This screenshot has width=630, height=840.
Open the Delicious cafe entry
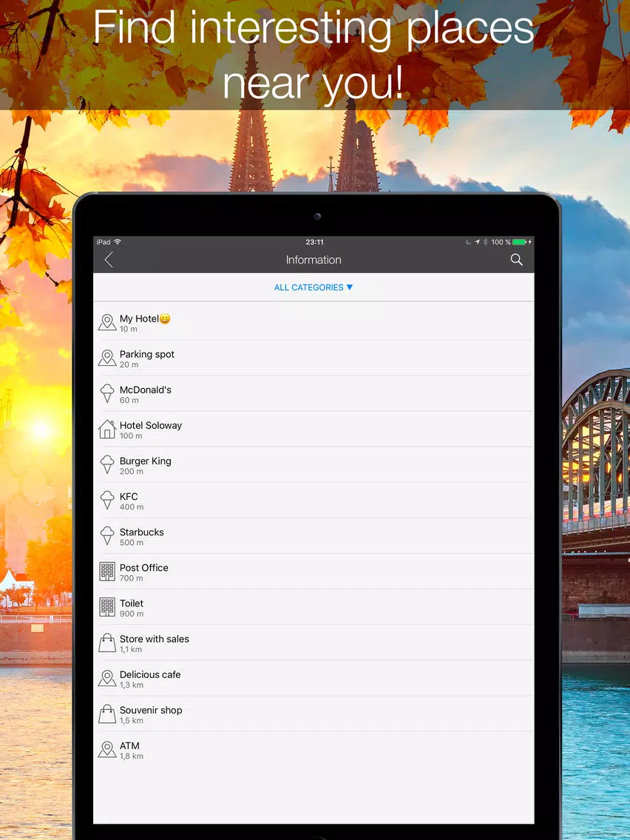click(x=314, y=678)
